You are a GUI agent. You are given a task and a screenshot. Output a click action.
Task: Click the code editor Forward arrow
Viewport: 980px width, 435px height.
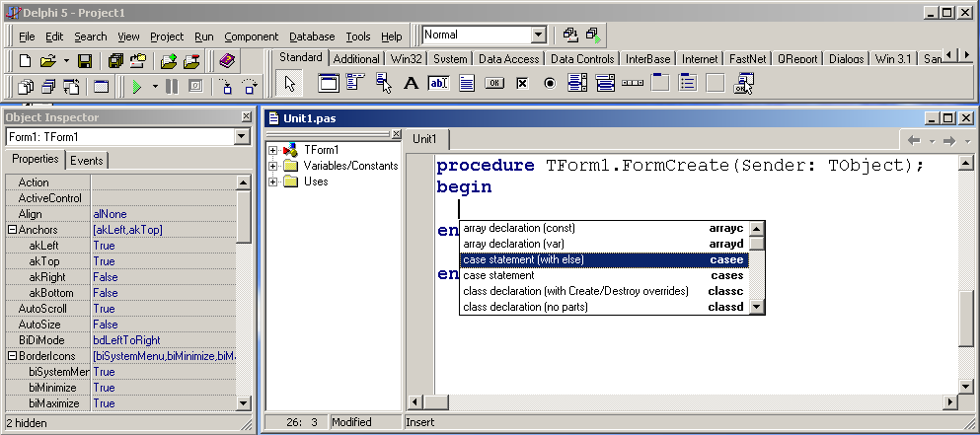[949, 141]
